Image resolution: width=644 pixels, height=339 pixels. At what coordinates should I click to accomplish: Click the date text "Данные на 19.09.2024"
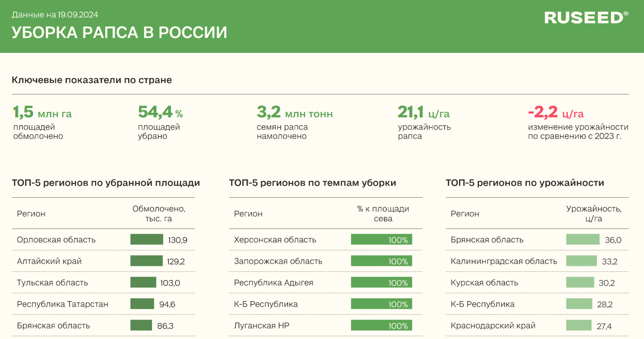[x=55, y=15]
